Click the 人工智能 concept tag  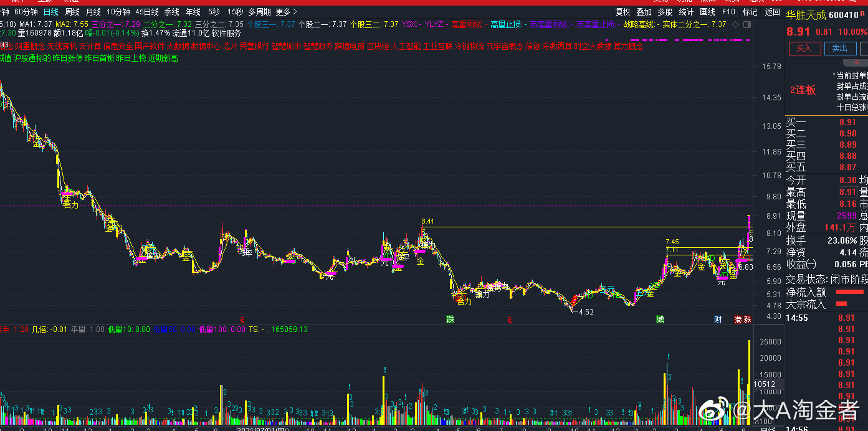pos(406,46)
